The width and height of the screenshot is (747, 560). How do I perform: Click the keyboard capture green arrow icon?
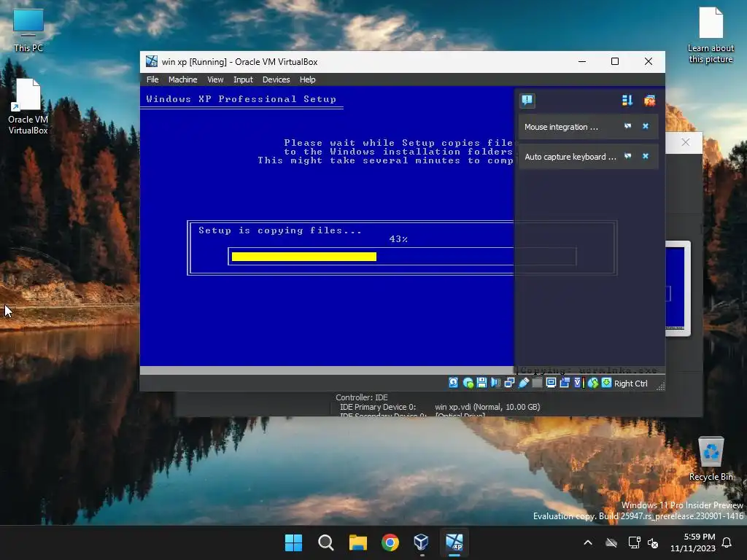pos(606,383)
